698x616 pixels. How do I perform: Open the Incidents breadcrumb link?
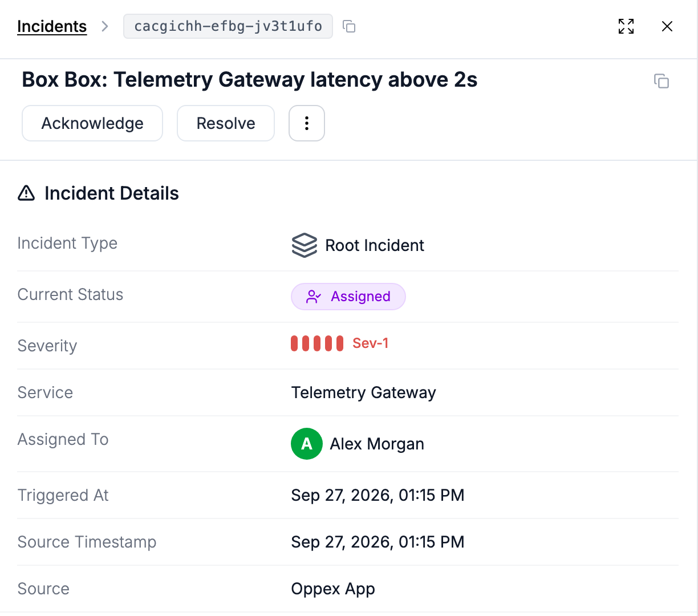(52, 26)
